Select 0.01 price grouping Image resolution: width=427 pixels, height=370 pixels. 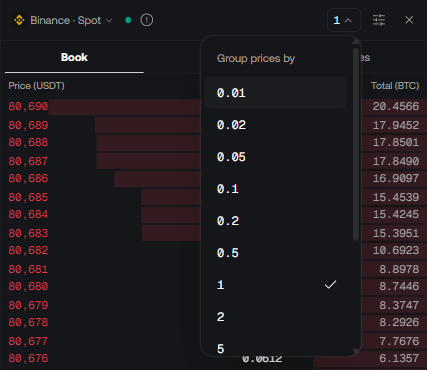tap(276, 93)
